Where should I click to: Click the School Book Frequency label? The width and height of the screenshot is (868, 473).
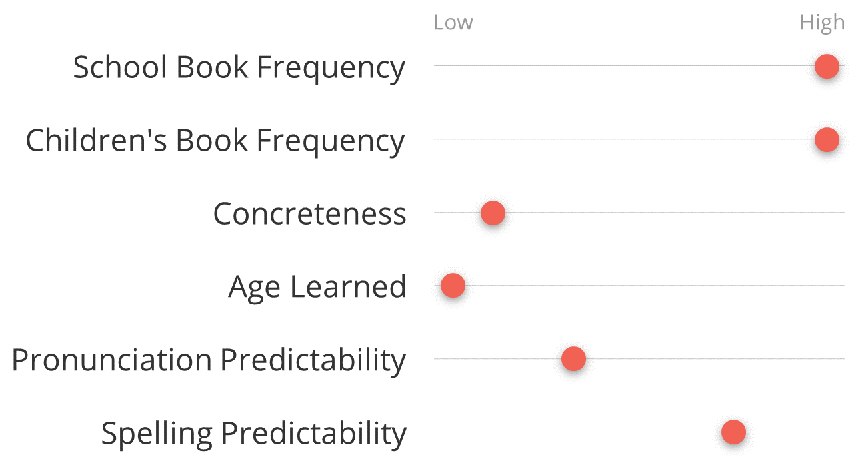(239, 69)
